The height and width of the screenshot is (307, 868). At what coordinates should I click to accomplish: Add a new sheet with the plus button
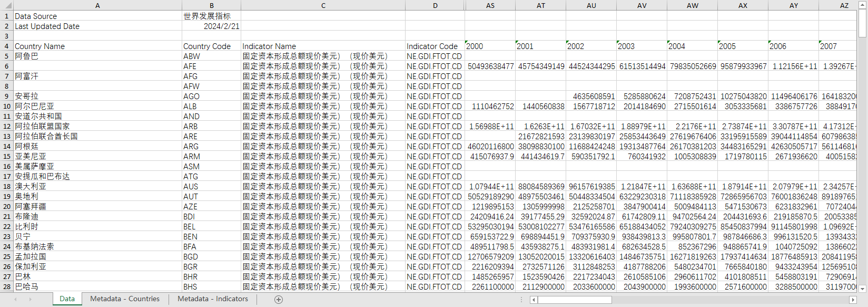click(x=279, y=300)
